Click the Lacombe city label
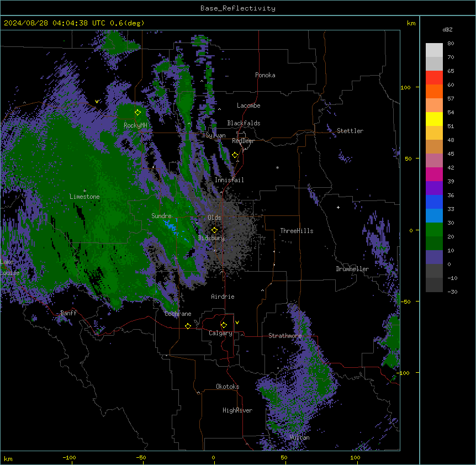 pyautogui.click(x=248, y=105)
